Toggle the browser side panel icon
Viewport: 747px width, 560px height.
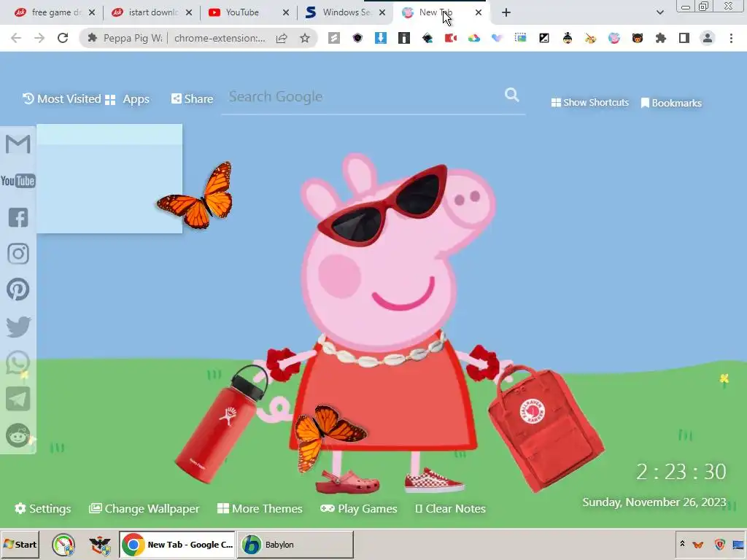(x=684, y=38)
